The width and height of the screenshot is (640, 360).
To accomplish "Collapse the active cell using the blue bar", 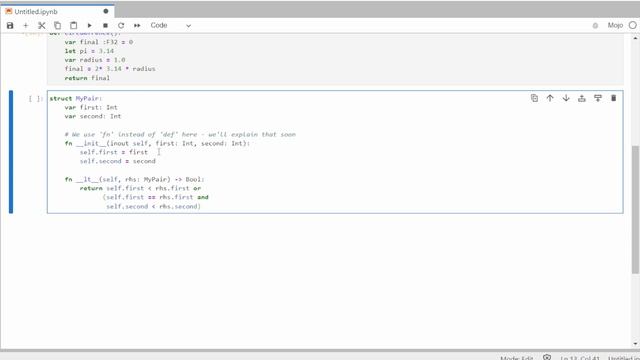I will point(11,152).
